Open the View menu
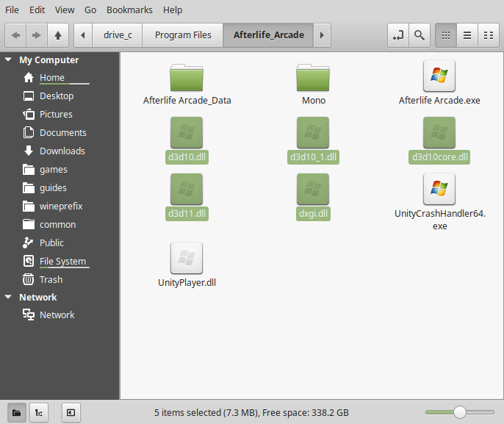The width and height of the screenshot is (504, 424). pyautogui.click(x=65, y=10)
